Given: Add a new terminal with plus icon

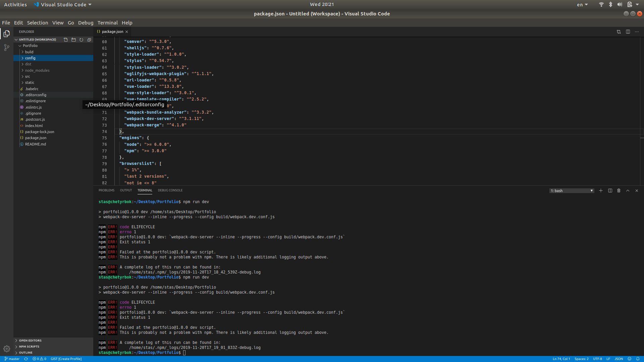Looking at the screenshot, I should (x=601, y=191).
